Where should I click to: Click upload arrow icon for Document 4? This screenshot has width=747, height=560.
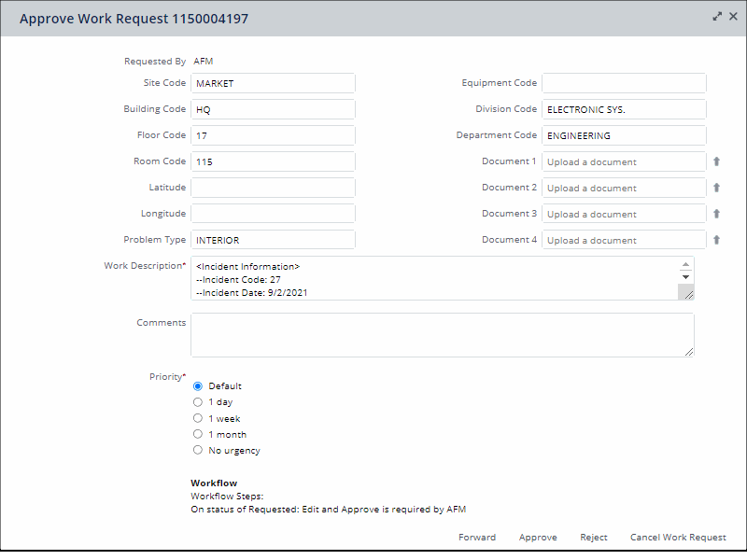[x=717, y=240]
